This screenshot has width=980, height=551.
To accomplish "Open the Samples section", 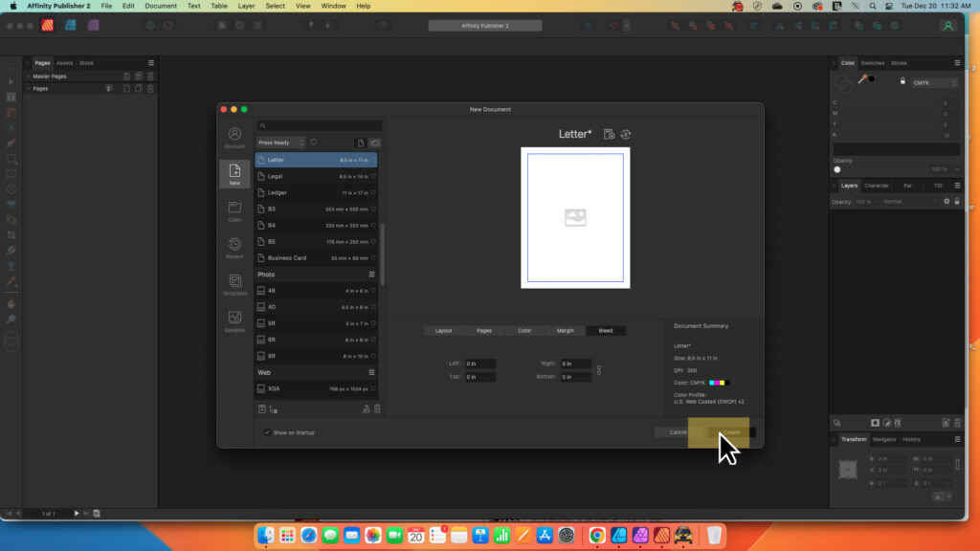I will tap(234, 321).
